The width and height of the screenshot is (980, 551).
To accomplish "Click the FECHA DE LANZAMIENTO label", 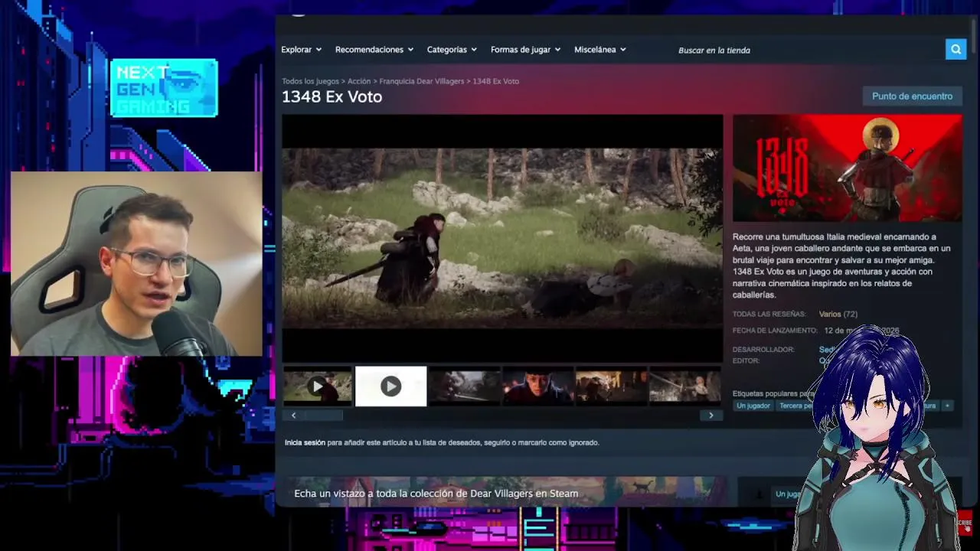I will (775, 331).
